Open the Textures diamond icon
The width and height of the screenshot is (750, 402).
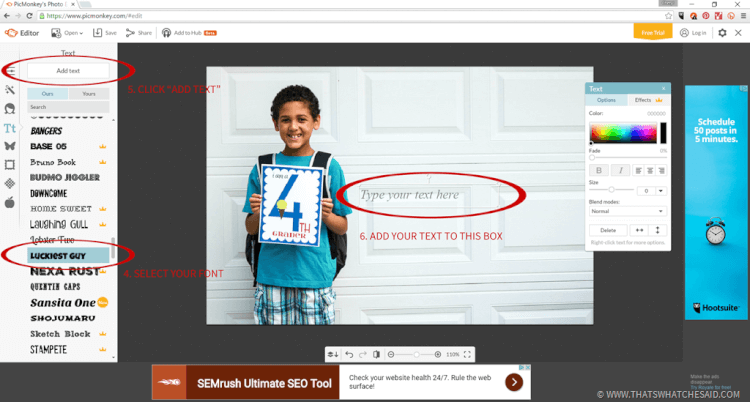pyautogui.click(x=10, y=183)
